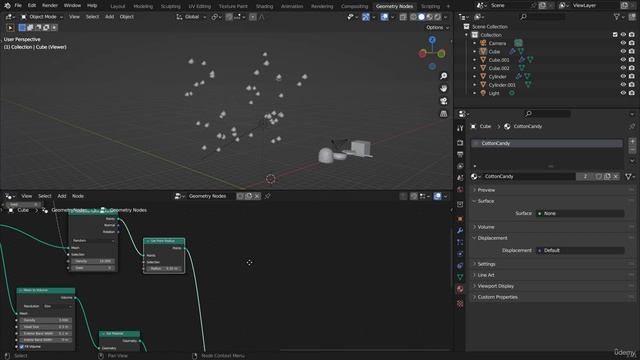Expand the Settings panel
This screenshot has width=640, height=360.
tap(486, 264)
